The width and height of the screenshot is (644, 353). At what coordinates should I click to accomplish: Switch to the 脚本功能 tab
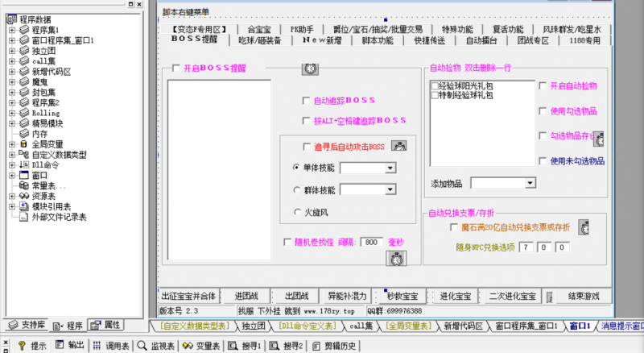(378, 40)
